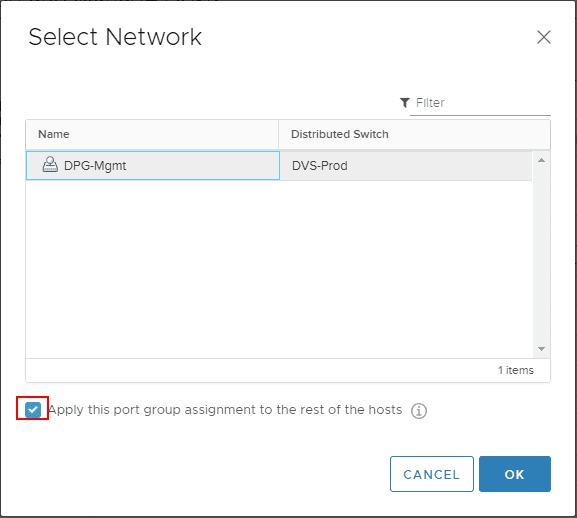Select the DPG-Mgmt port group row
This screenshot has height=518, width=577.
[x=279, y=166]
